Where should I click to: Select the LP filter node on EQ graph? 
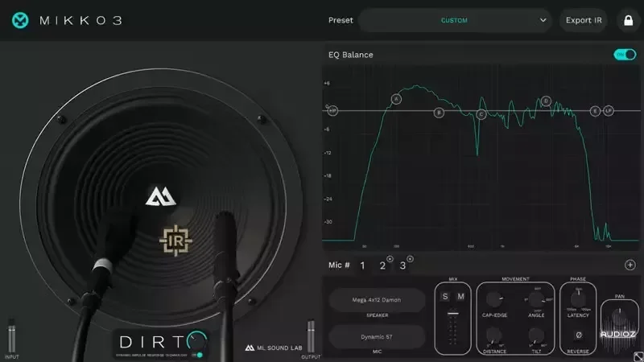click(609, 111)
